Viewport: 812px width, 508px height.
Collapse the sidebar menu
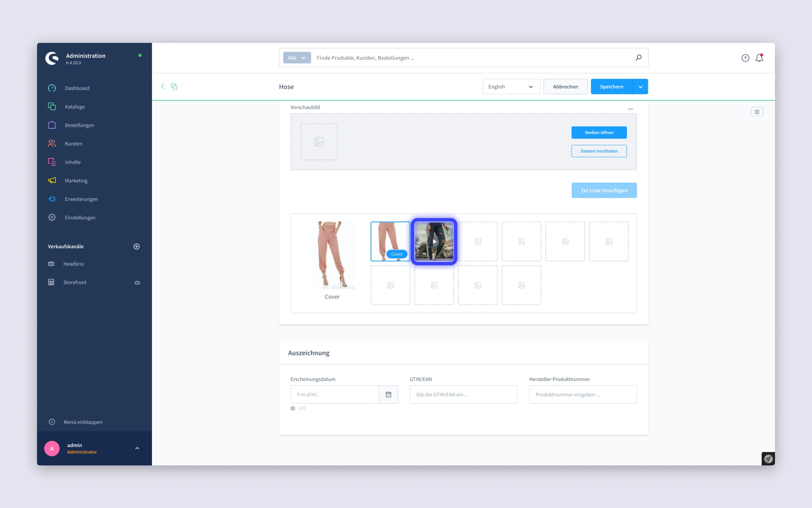(x=83, y=421)
